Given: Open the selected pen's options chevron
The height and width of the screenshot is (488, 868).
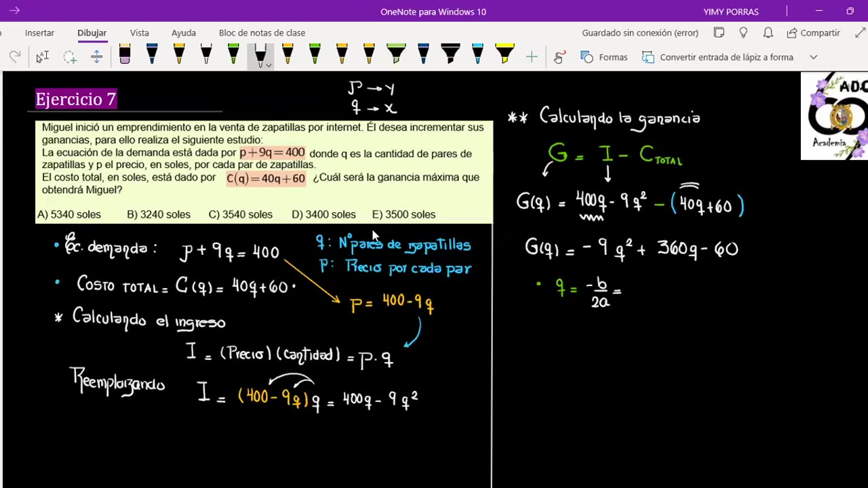Looking at the screenshot, I should pyautogui.click(x=269, y=66).
